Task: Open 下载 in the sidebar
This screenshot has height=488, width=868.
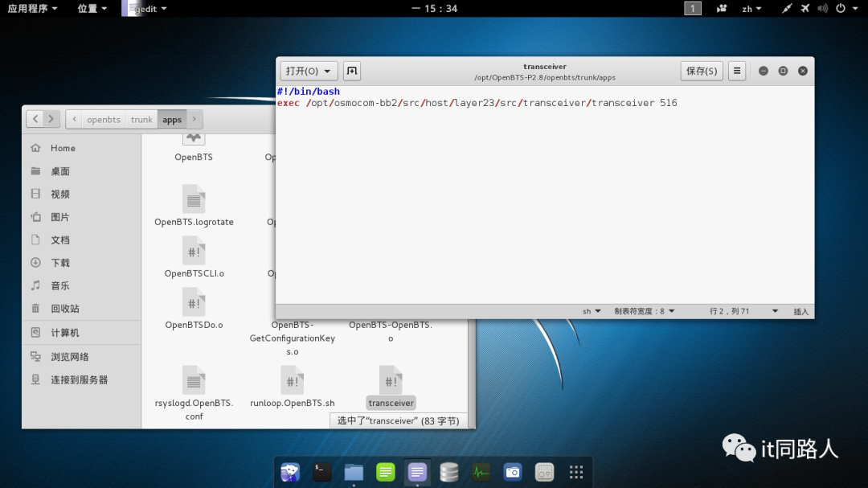Action: coord(81,263)
